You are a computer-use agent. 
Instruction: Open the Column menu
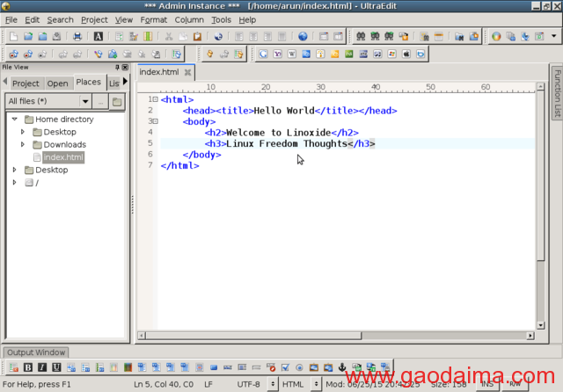189,19
